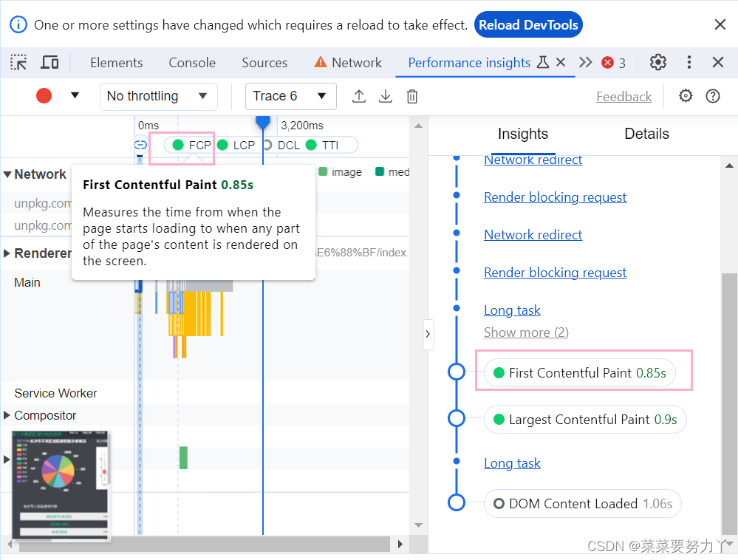The image size is (738, 560).
Task: Open the Long task insight above Show more
Action: tap(512, 310)
